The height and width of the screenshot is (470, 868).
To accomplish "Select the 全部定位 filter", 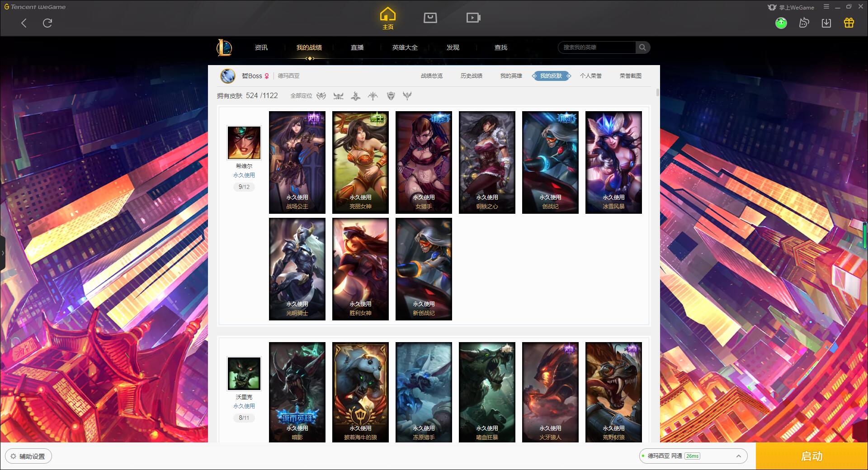I will [301, 96].
